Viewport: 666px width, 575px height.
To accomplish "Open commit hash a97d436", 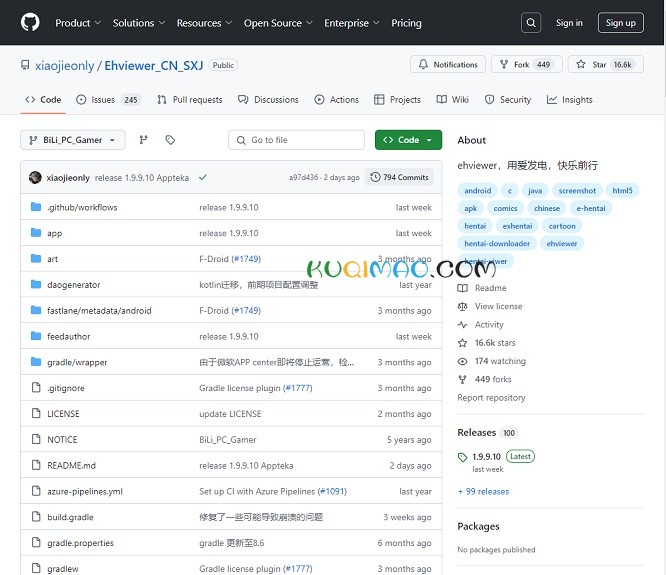I will [x=303, y=177].
